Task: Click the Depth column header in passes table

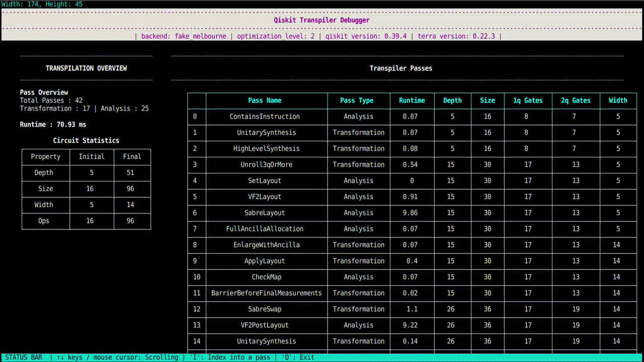Action: click(x=452, y=101)
